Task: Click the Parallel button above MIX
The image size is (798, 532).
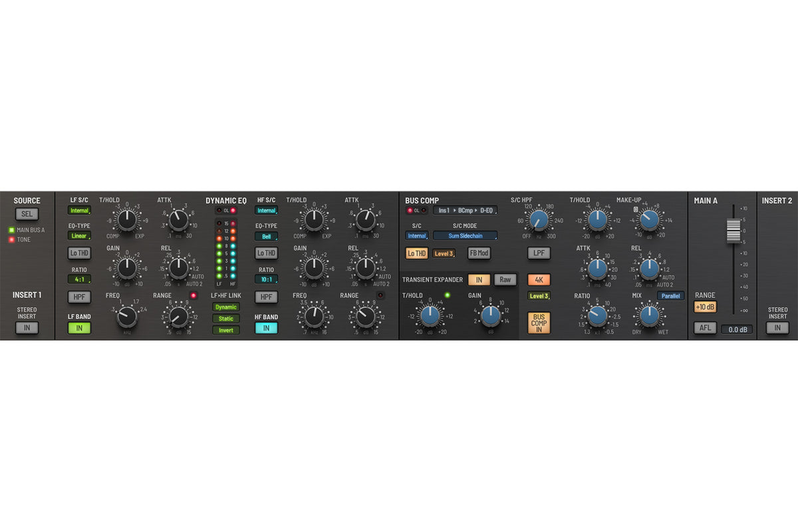Action: click(671, 296)
